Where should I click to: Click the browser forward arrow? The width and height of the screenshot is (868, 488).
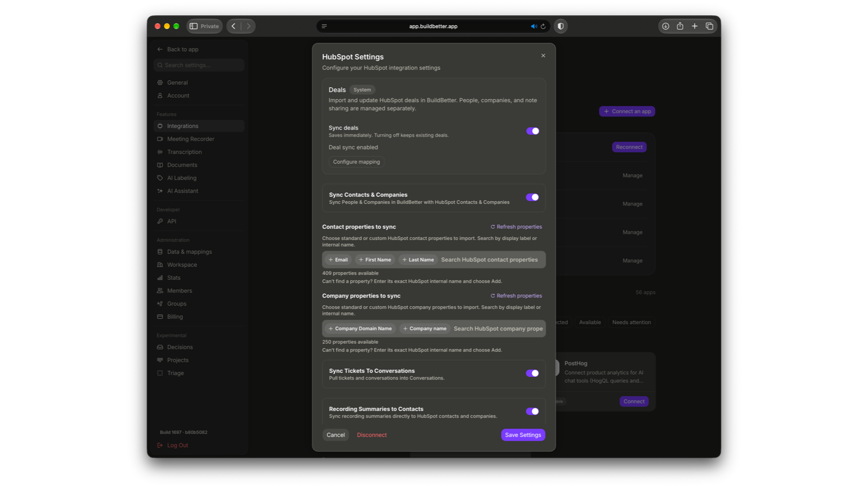248,26
